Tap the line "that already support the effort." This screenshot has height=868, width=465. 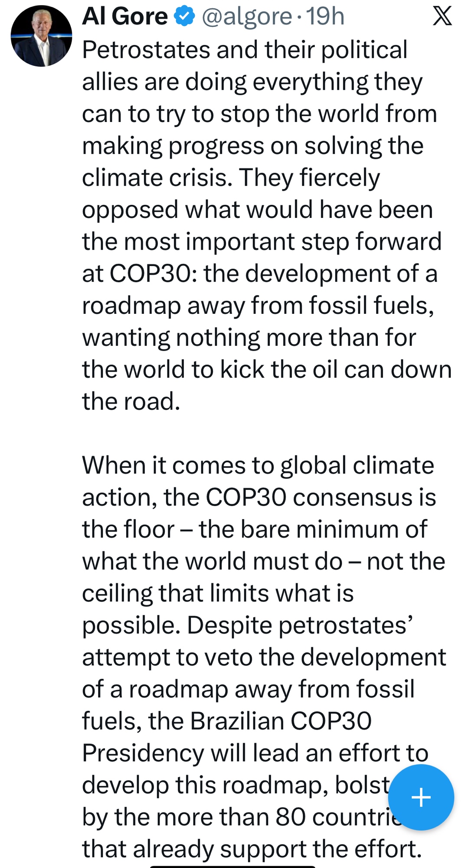pos(252,849)
